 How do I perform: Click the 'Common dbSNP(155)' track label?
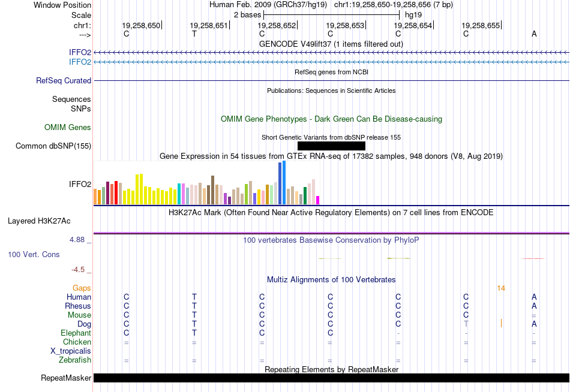53,146
